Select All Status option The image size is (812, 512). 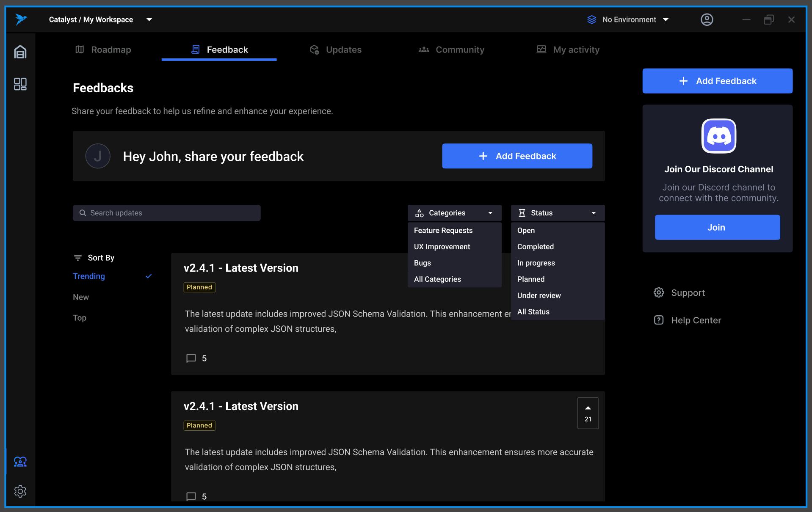[x=558, y=312]
